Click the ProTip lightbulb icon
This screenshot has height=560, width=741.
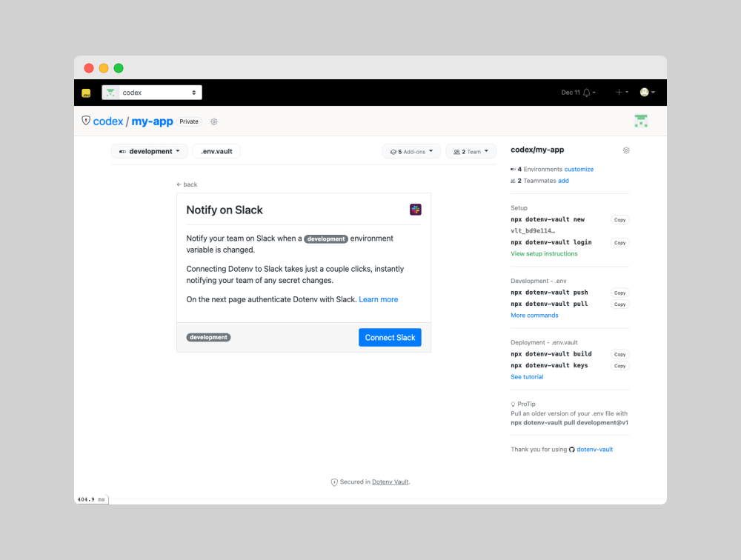[x=513, y=404]
